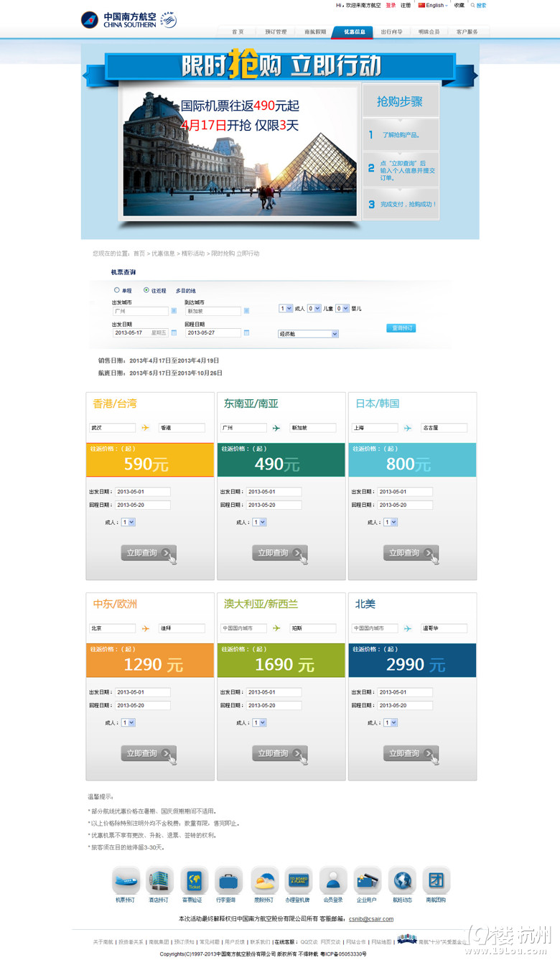Click the 多目的地 multi-destination link
Screen dimensions: 560x960
coord(186,291)
